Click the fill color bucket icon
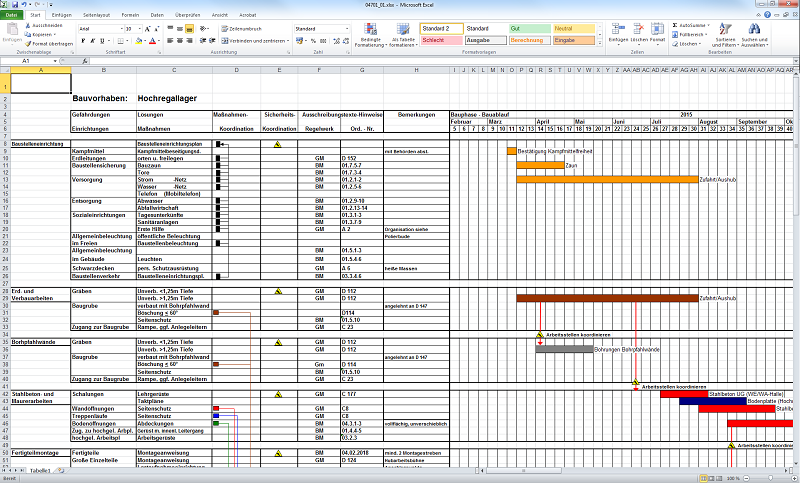The image size is (800, 483). (x=137, y=41)
